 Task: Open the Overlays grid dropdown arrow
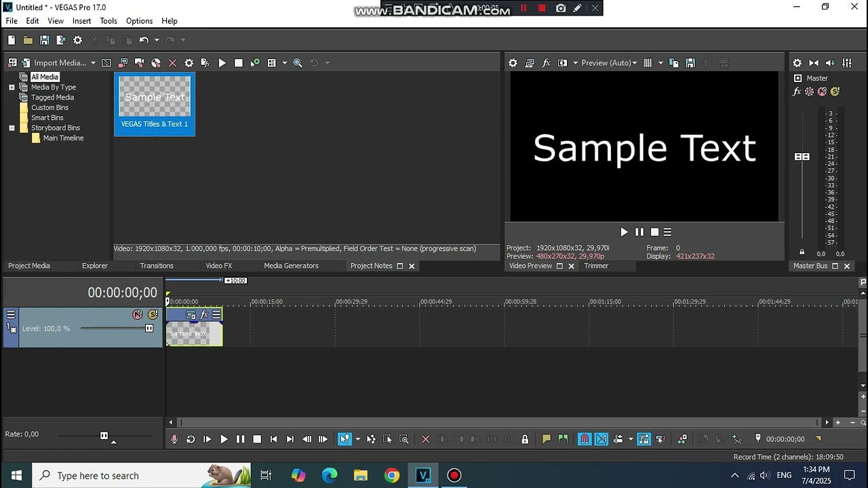click(660, 63)
